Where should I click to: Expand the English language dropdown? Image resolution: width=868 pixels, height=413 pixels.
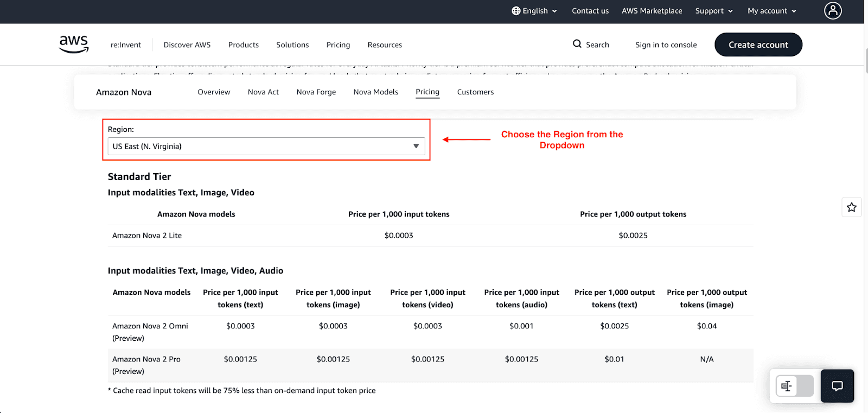coord(534,11)
